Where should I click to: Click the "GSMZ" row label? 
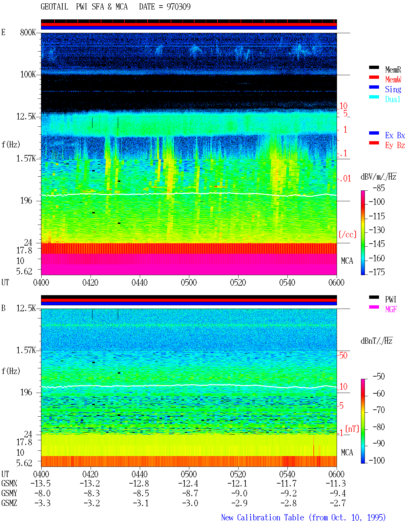[x=9, y=503]
